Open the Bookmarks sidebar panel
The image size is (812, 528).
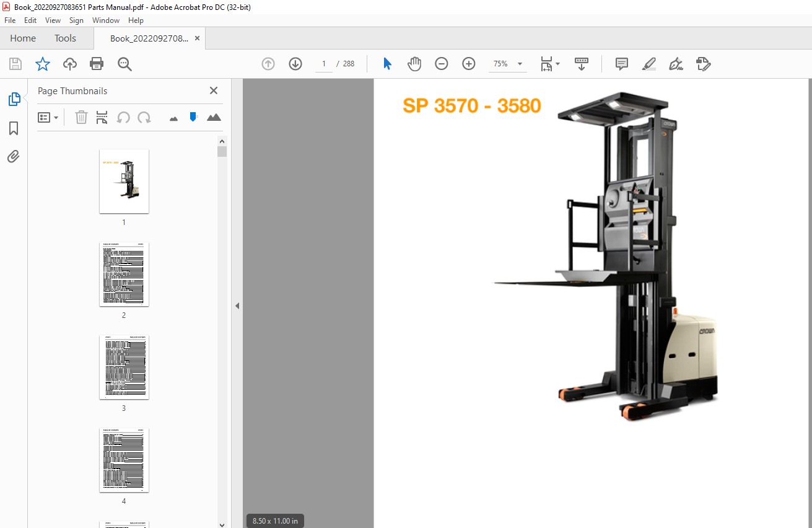(x=14, y=128)
